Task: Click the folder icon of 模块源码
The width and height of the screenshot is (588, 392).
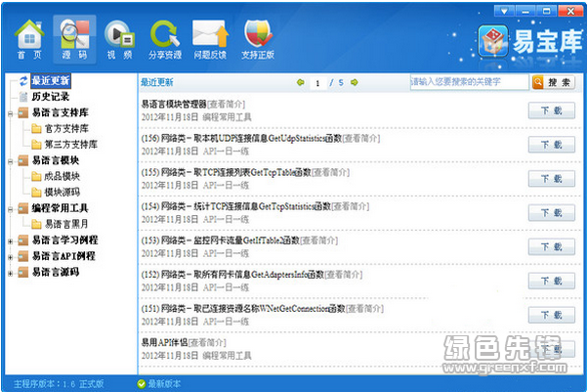Action: coord(36,193)
